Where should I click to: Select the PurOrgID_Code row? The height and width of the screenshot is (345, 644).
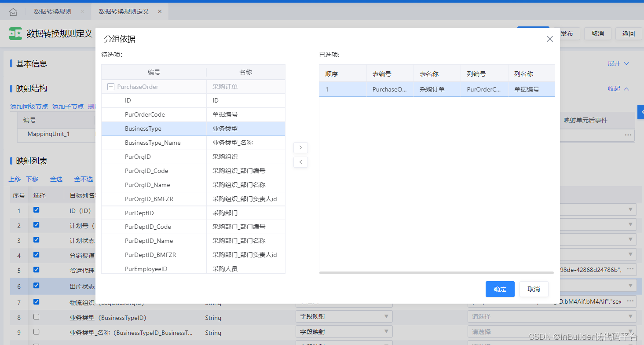tap(193, 171)
